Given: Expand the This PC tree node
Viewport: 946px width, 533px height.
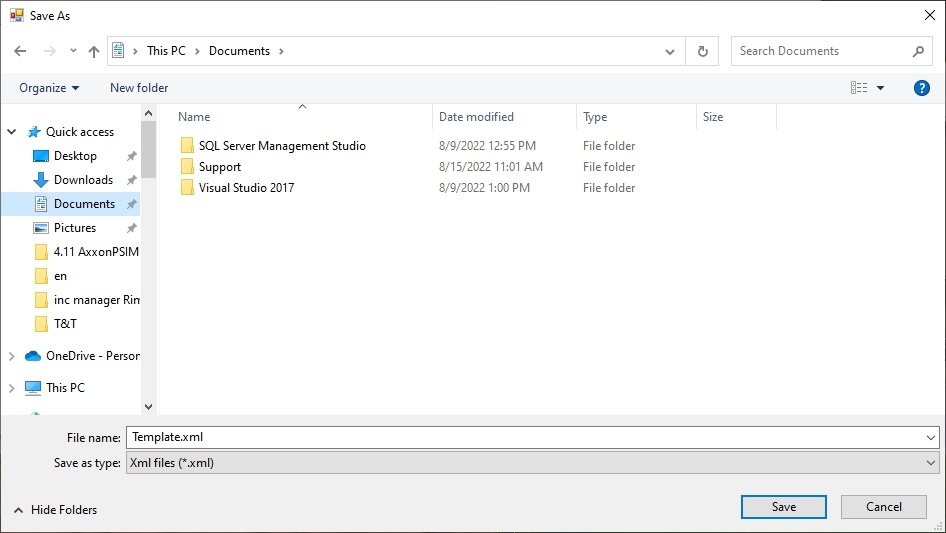Looking at the screenshot, I should [12, 388].
